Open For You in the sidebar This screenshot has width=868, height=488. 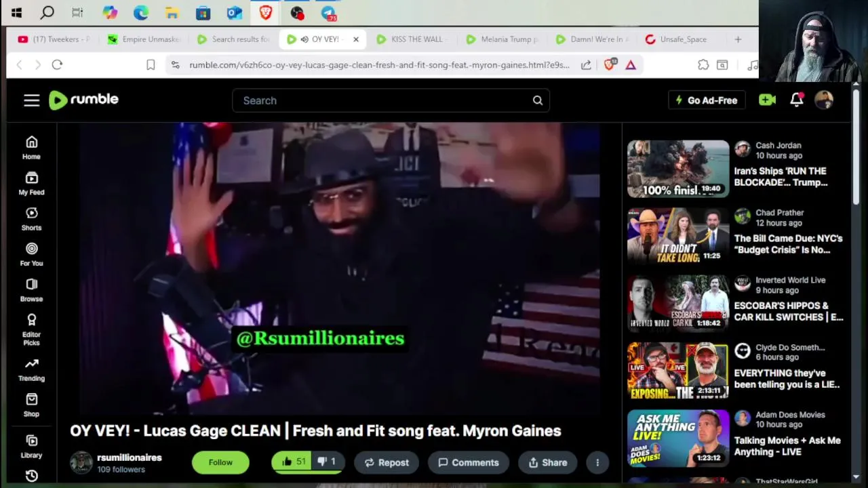31,255
